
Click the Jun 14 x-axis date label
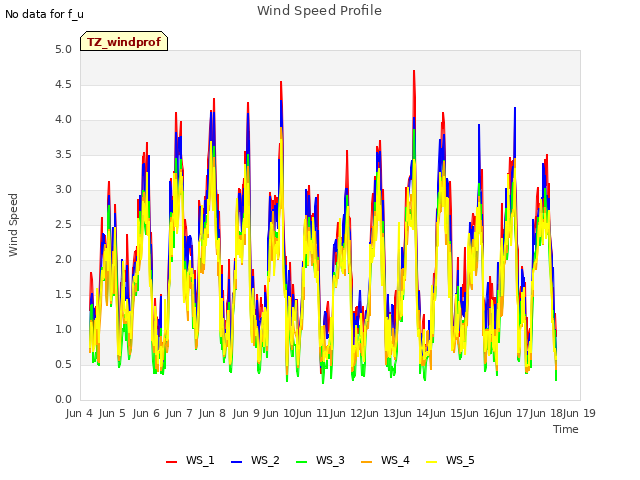[412, 413]
